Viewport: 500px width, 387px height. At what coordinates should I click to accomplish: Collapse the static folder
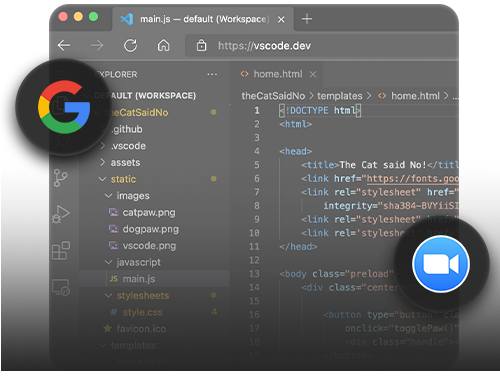coord(103,179)
